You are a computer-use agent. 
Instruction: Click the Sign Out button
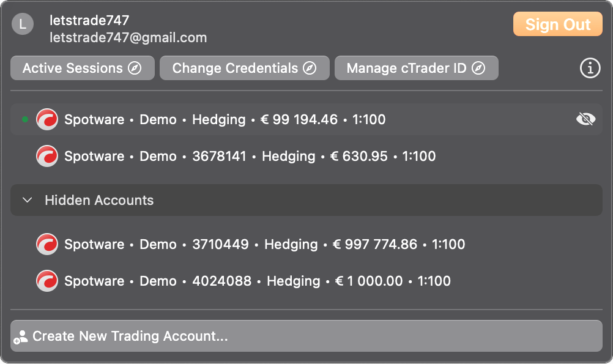pos(557,24)
